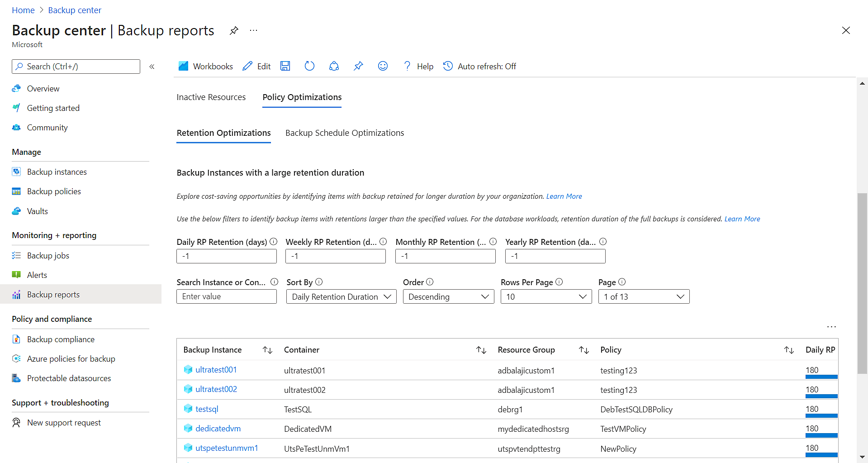Click the Save icon in the toolbar
Image resolution: width=868 pixels, height=463 pixels.
285,66
